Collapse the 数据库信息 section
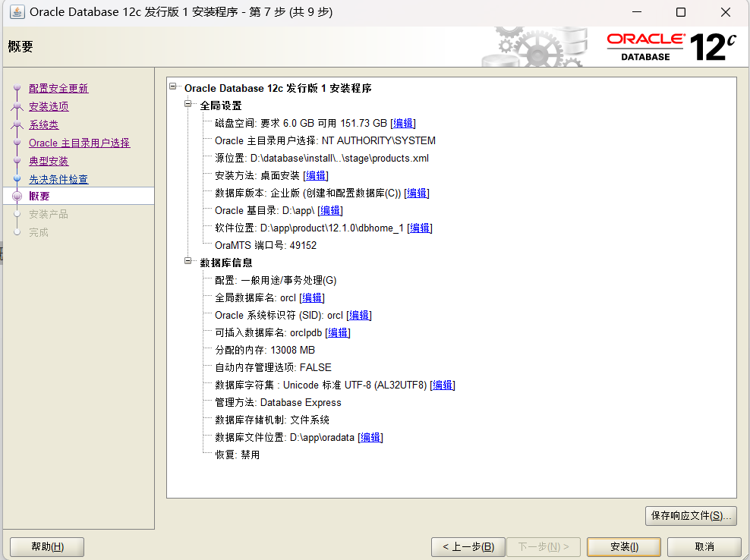This screenshot has height=560, width=750. click(x=188, y=261)
